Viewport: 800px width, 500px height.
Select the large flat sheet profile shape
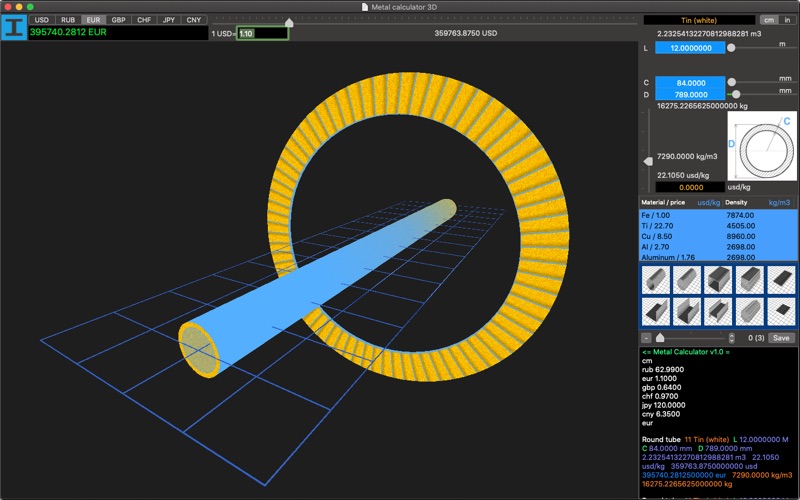(x=781, y=280)
